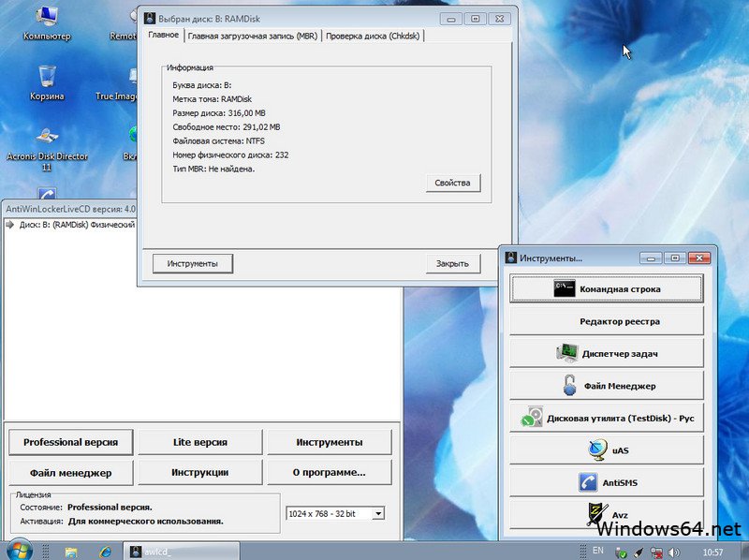Image resolution: width=749 pixels, height=560 pixels.
Task: Click Файловая система: NTFS text
Action: coord(218,141)
